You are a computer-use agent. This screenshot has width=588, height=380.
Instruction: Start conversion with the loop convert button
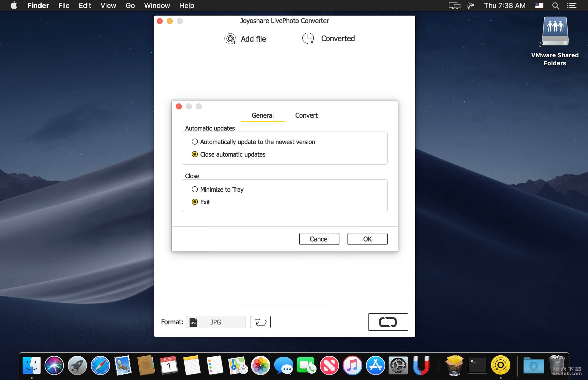tap(388, 322)
